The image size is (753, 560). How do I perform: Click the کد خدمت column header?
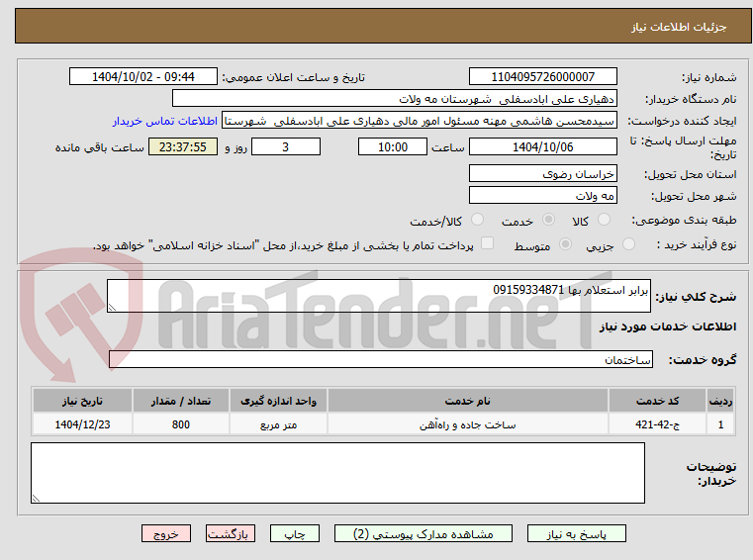tap(657, 401)
